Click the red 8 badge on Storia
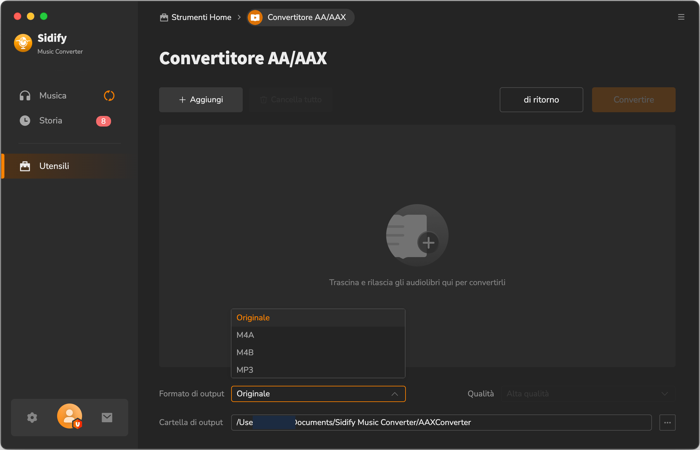The image size is (700, 450). [x=103, y=121]
